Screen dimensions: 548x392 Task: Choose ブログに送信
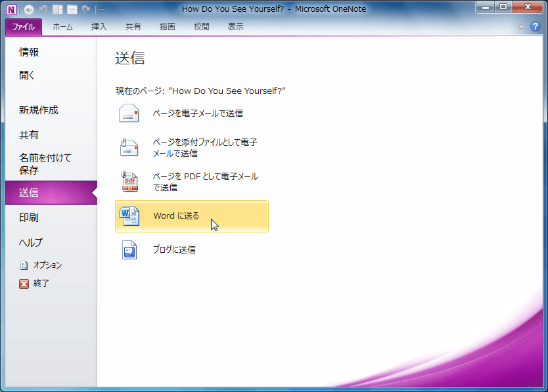click(174, 250)
